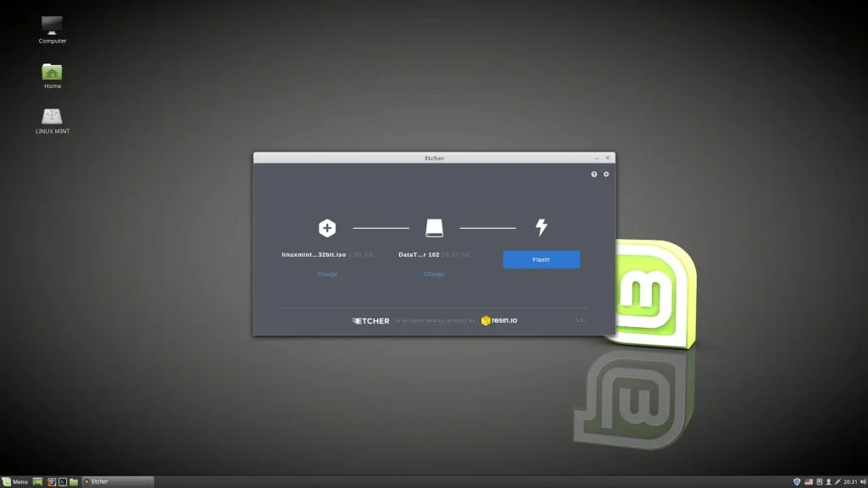Click the ETCHER logo in footer
Viewport: 868px width, 488px height.
(x=370, y=321)
